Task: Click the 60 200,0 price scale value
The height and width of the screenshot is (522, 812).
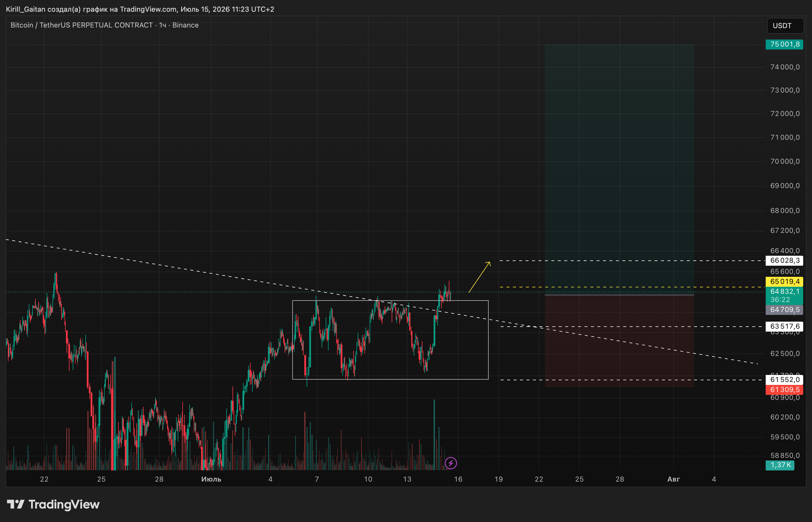Action: click(x=785, y=417)
